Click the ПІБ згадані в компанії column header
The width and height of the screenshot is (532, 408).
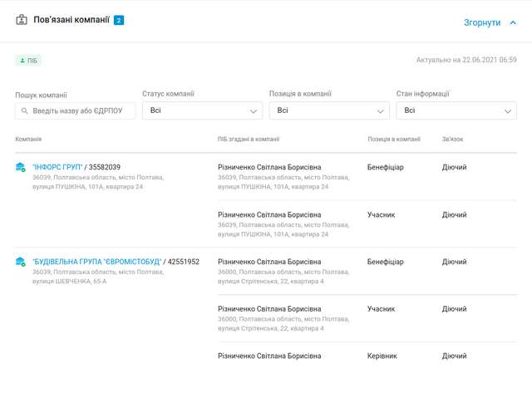tap(249, 140)
